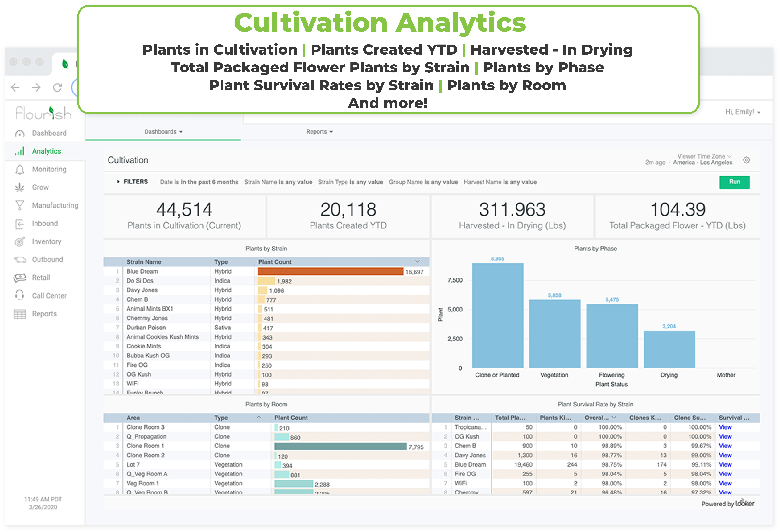Click View link for Chem B row
Viewport: 780px width, 532px height.
[x=725, y=446]
